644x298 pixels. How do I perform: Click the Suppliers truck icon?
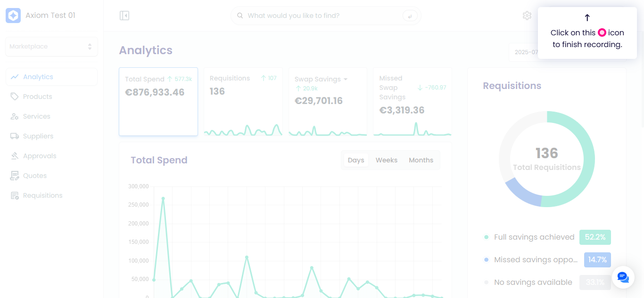[15, 136]
